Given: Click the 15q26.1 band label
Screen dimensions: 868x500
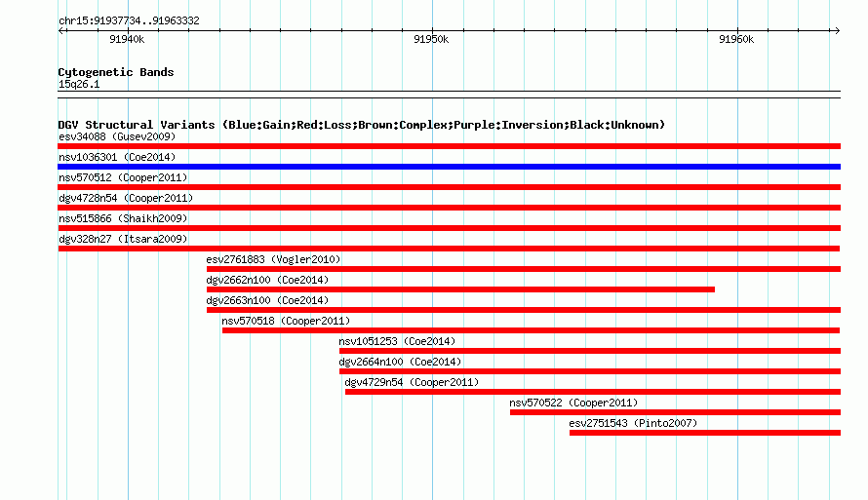Looking at the screenshot, I should click(79, 84).
